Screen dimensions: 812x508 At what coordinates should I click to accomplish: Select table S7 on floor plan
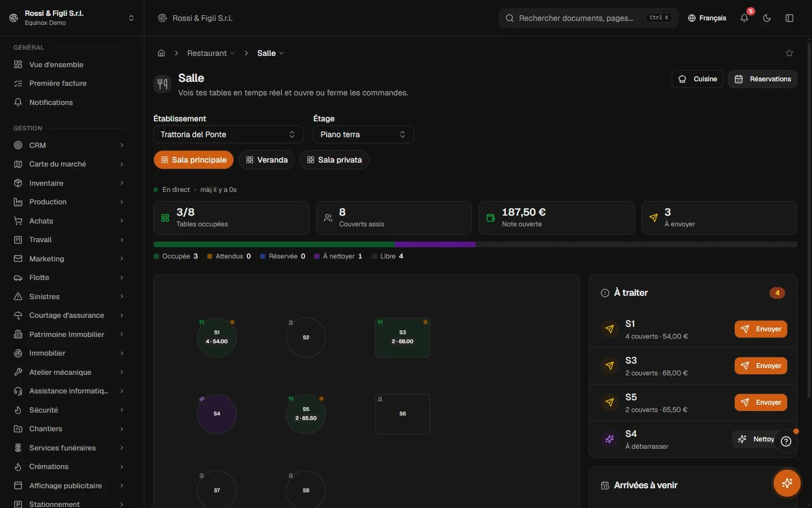click(x=217, y=490)
